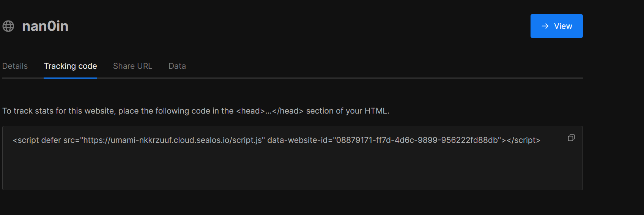This screenshot has width=644, height=215.
Task: Click the data-website-id attribute name
Action: tap(297, 140)
